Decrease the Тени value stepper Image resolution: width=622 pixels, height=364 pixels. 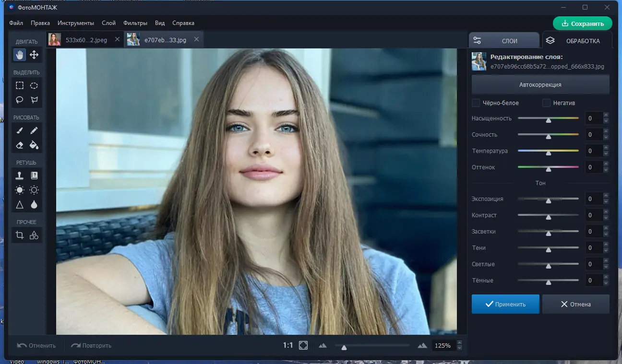click(x=606, y=250)
